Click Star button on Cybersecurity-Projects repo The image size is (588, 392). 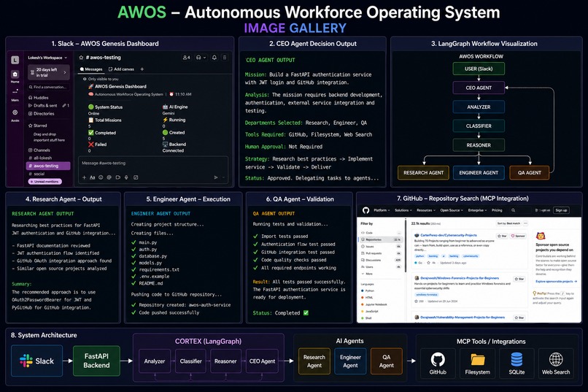pyautogui.click(x=502, y=236)
